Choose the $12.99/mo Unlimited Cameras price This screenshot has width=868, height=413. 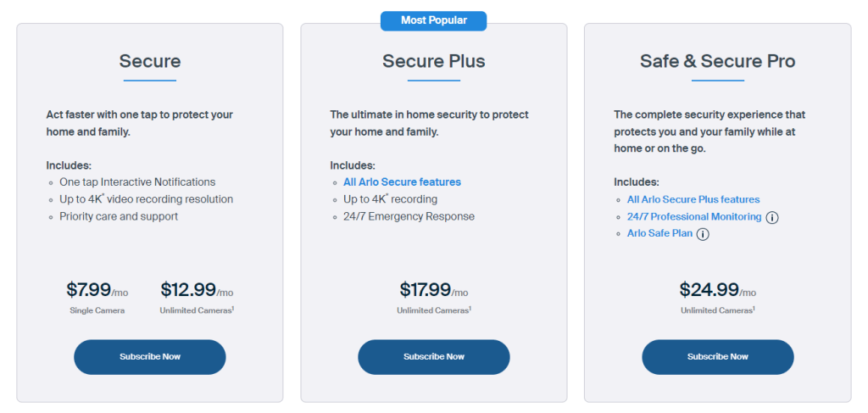click(x=197, y=290)
